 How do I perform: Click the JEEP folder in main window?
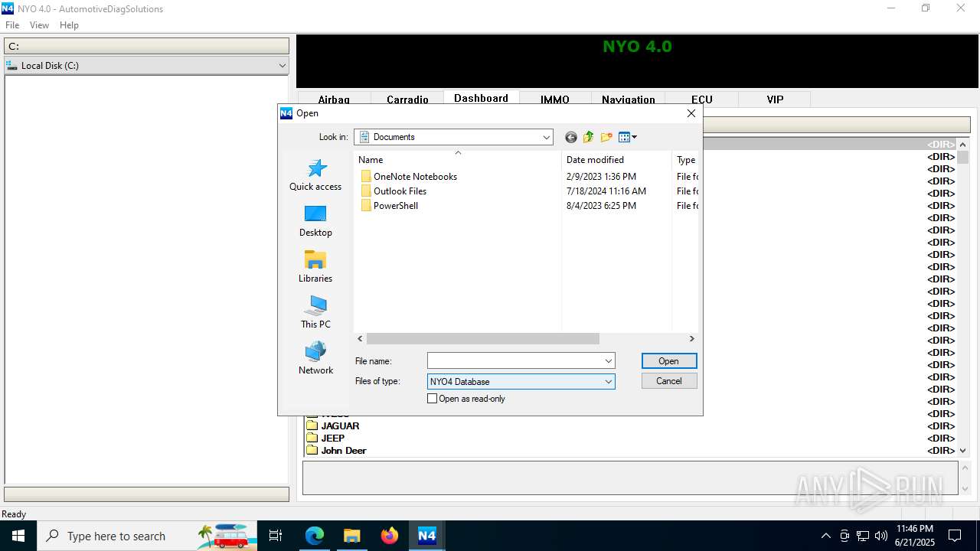pos(325,439)
